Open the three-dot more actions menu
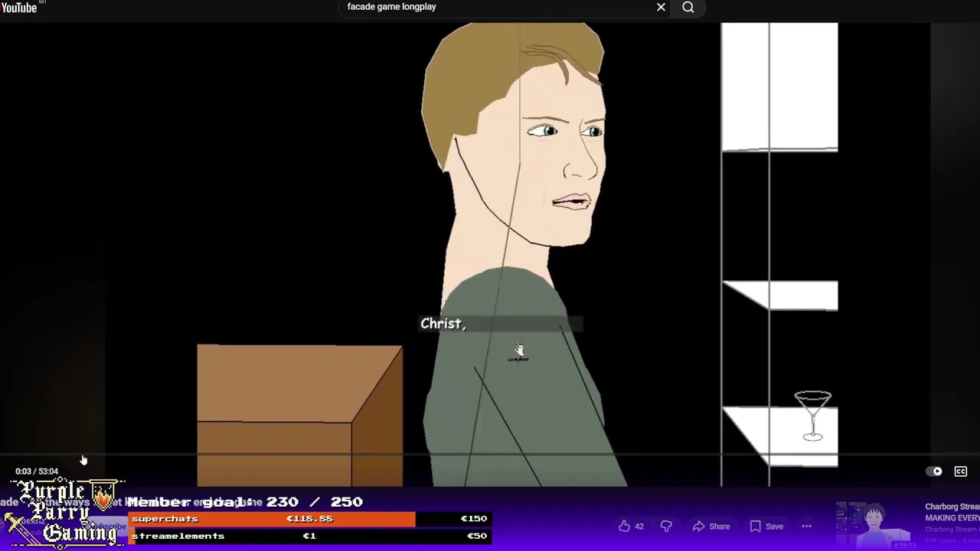The height and width of the screenshot is (551, 980). click(x=806, y=527)
